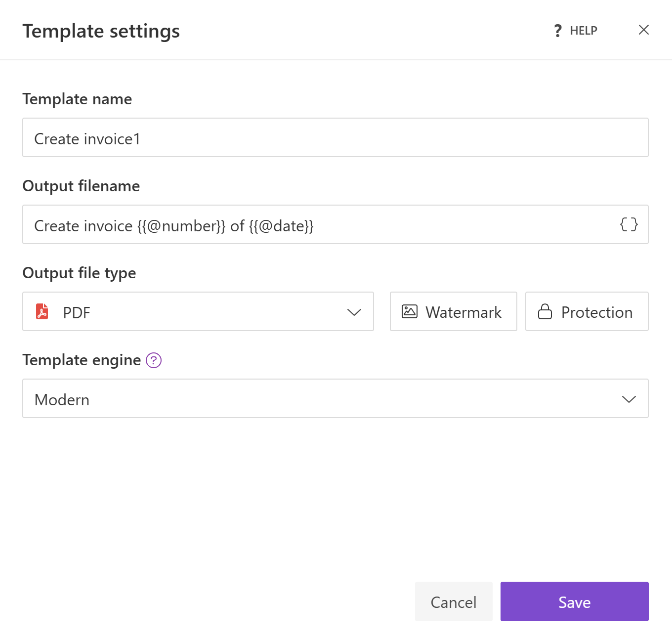
Task: Open Watermark configuration
Action: point(453,311)
